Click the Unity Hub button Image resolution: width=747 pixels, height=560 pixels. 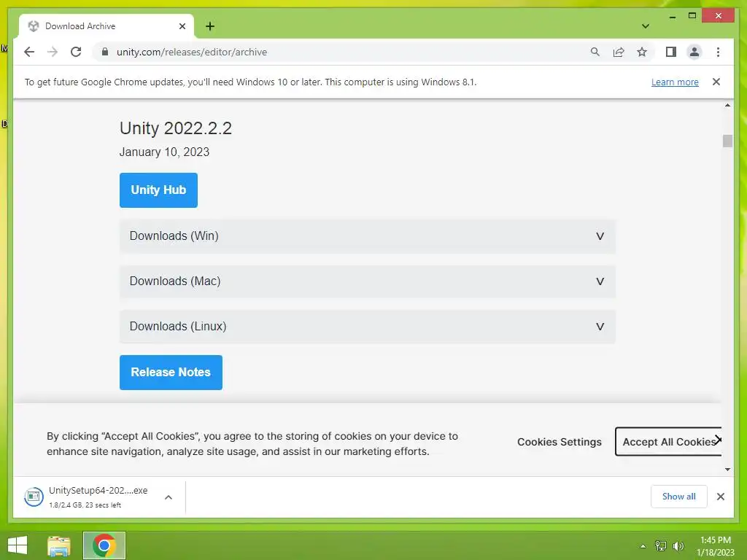[158, 190]
